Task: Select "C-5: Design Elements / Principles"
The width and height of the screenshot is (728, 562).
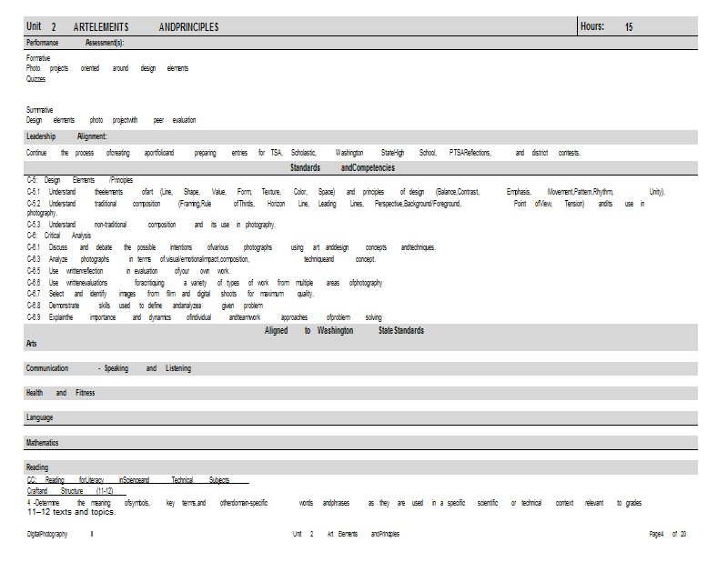Action: 80,180
